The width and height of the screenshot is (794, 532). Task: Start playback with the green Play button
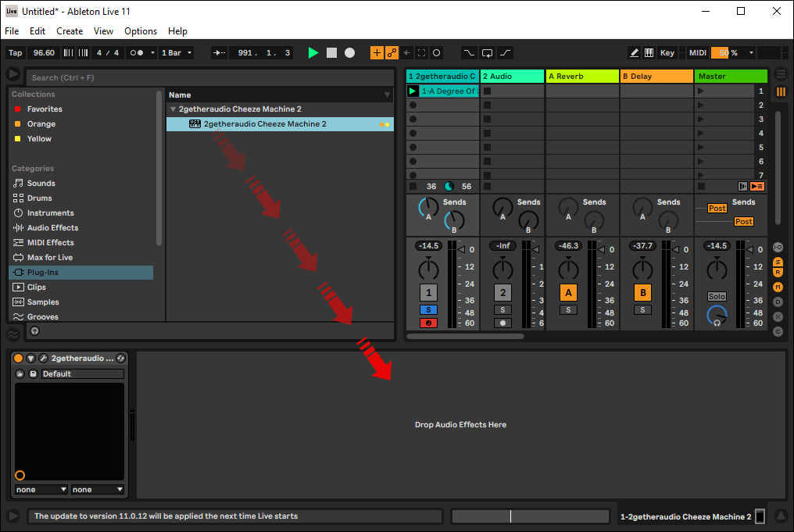[313, 52]
